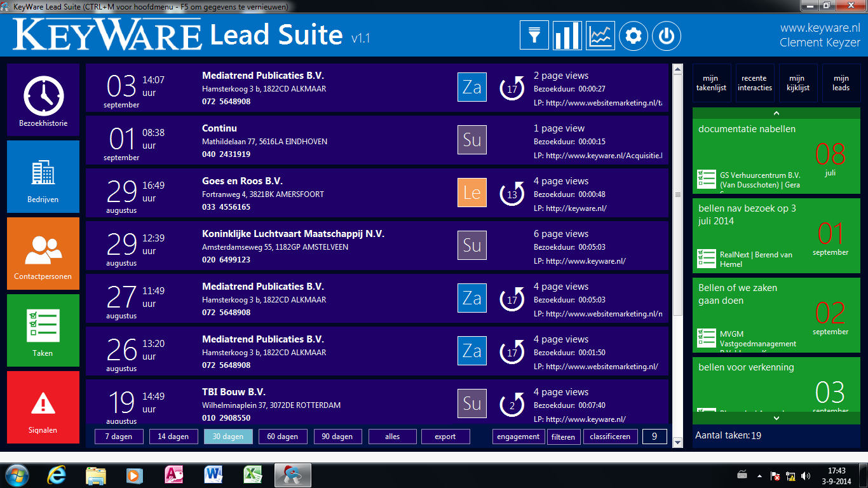Image resolution: width=868 pixels, height=488 pixels.
Task: Select TBI Bouw B.V. company name
Action: pos(233,392)
